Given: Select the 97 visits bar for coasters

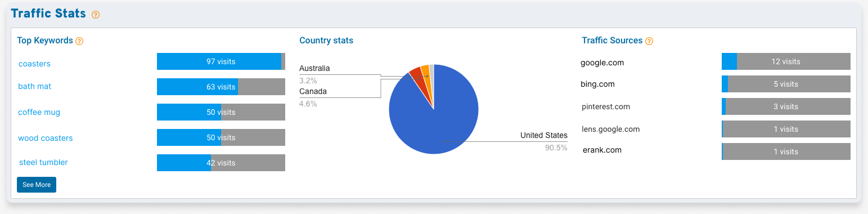Looking at the screenshot, I should click(x=221, y=61).
